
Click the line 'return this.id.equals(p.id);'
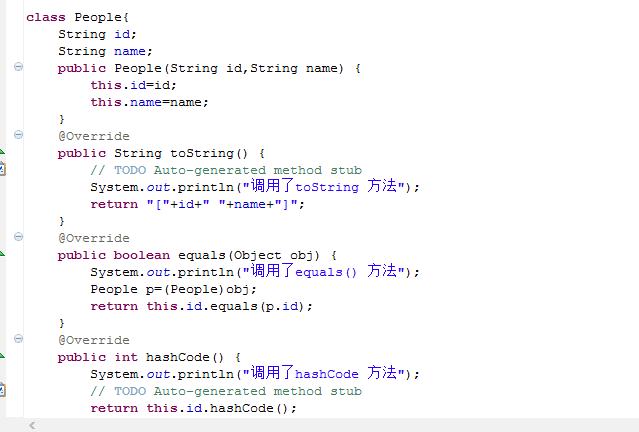click(x=201, y=306)
